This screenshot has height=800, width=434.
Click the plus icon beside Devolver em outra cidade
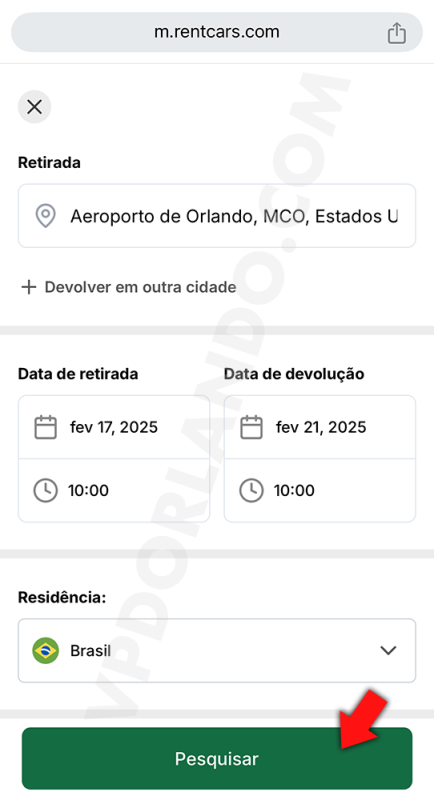point(29,287)
